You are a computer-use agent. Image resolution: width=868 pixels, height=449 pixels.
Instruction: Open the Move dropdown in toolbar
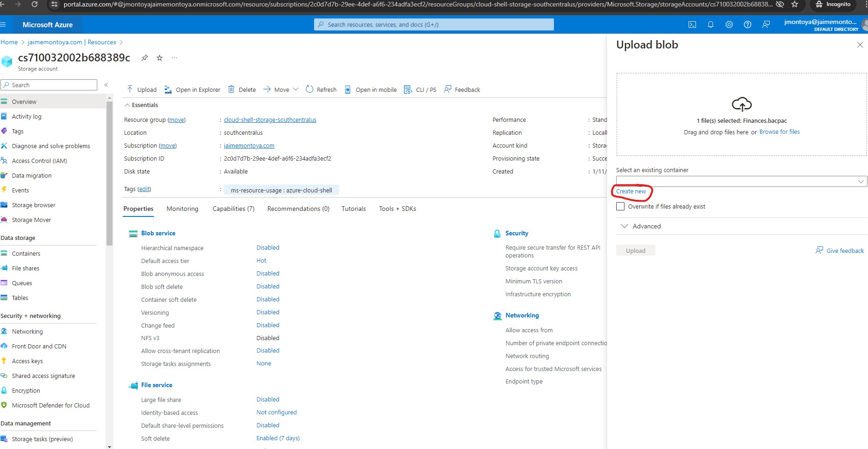pyautogui.click(x=281, y=90)
